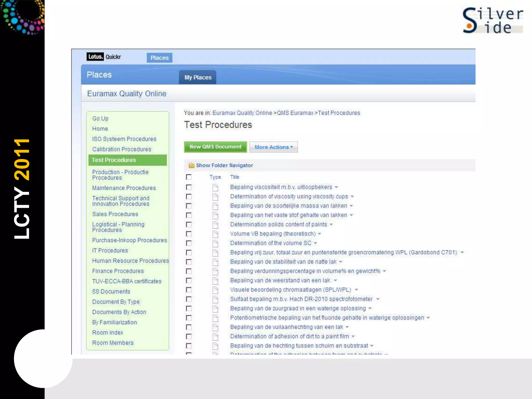Expand arrow next to Bepaling van de soortelijke massa
Screen dimensions: 532x399
pyautogui.click(x=351, y=206)
